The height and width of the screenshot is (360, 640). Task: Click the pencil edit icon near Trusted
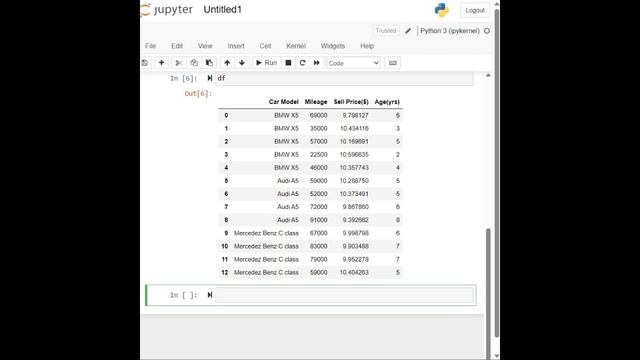[x=408, y=31]
